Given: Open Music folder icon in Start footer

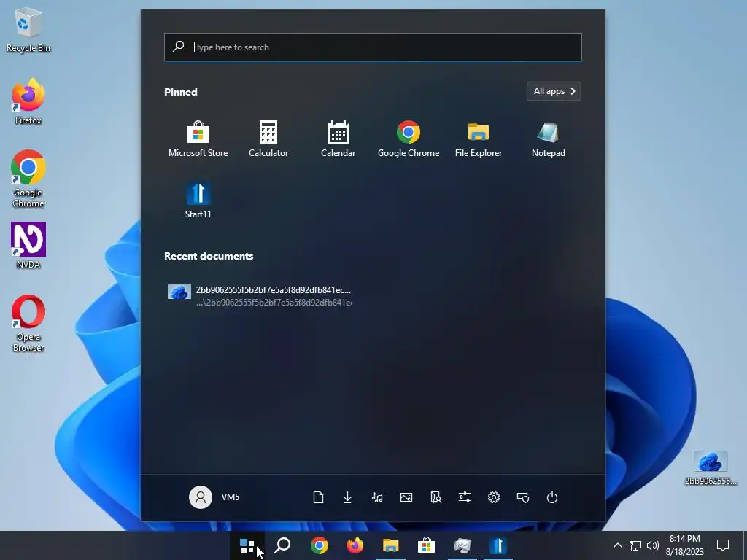Looking at the screenshot, I should pyautogui.click(x=377, y=497).
